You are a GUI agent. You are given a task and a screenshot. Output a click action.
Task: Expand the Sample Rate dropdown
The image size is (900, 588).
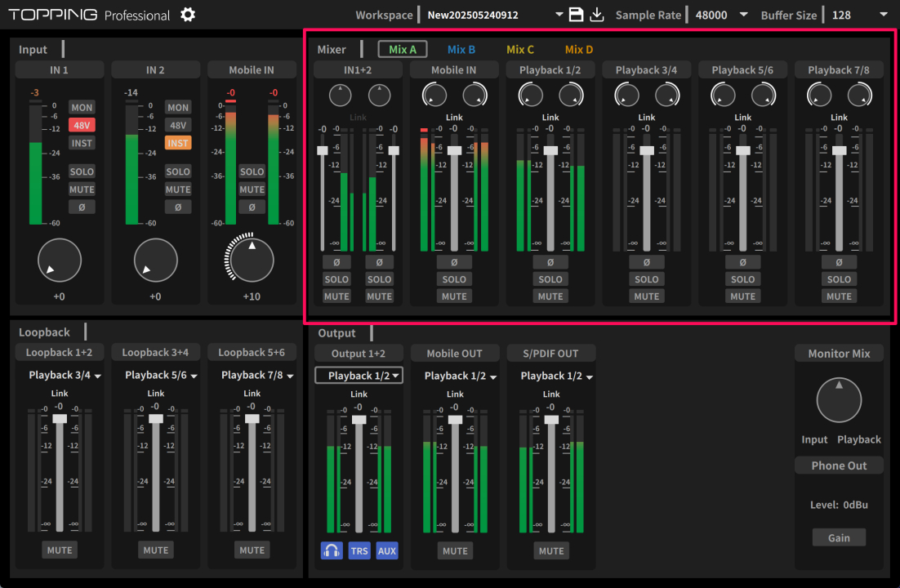[742, 15]
